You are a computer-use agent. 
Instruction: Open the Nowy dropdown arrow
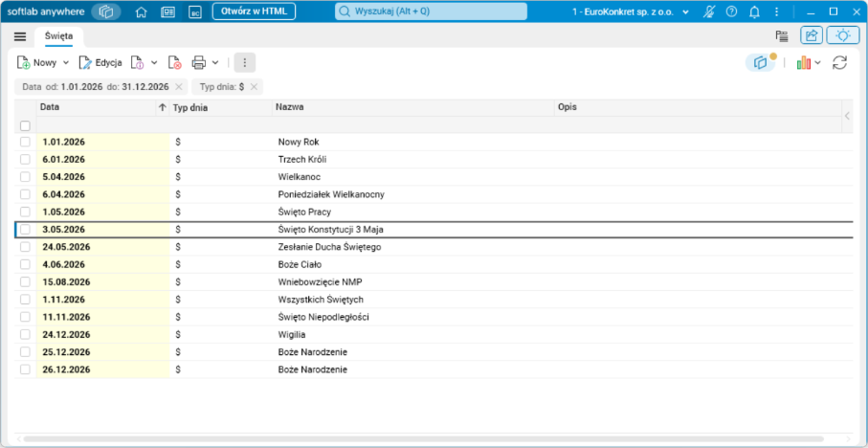click(66, 62)
